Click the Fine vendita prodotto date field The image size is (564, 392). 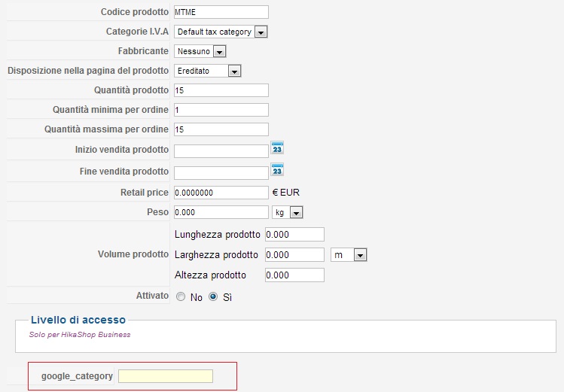click(221, 172)
